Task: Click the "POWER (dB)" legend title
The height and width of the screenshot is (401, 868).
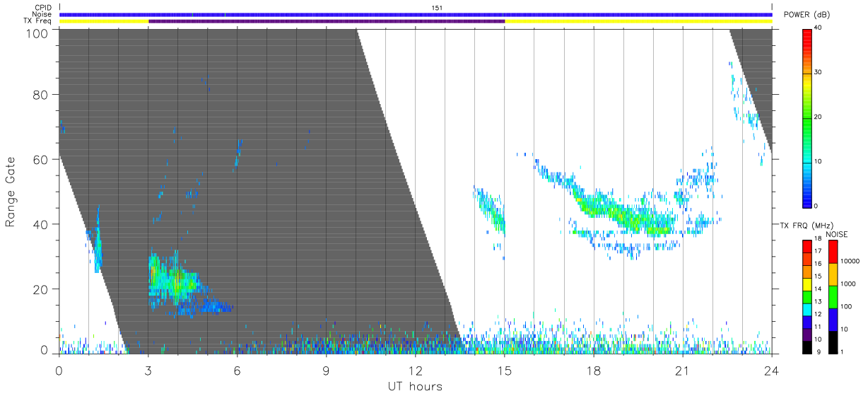Action: coord(807,15)
